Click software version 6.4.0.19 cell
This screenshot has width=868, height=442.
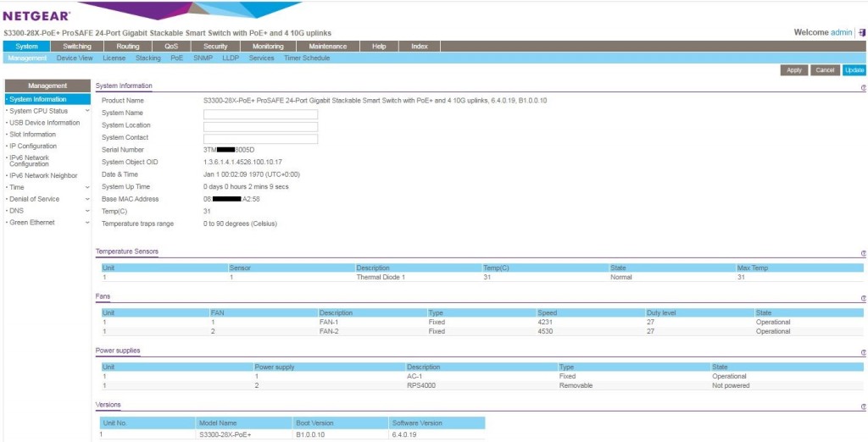click(404, 435)
